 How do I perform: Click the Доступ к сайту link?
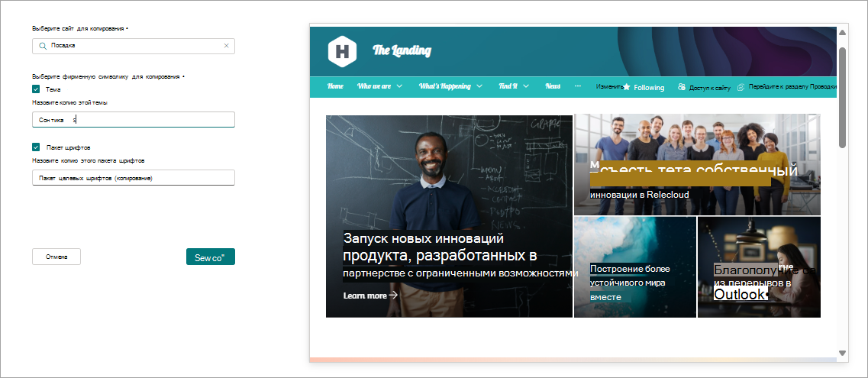pos(710,88)
